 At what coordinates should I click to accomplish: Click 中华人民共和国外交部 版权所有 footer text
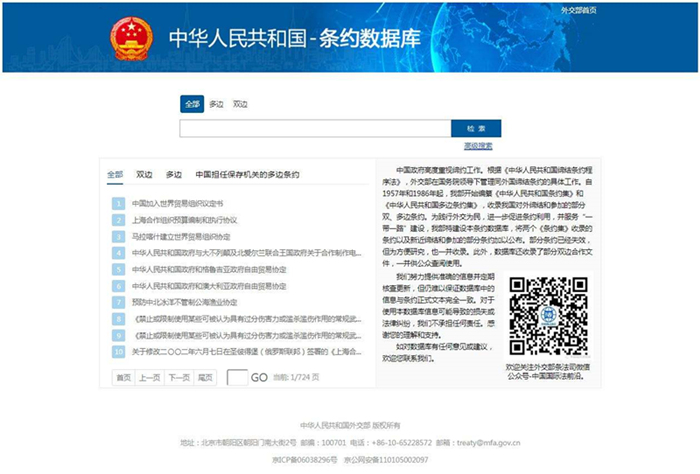click(350, 425)
